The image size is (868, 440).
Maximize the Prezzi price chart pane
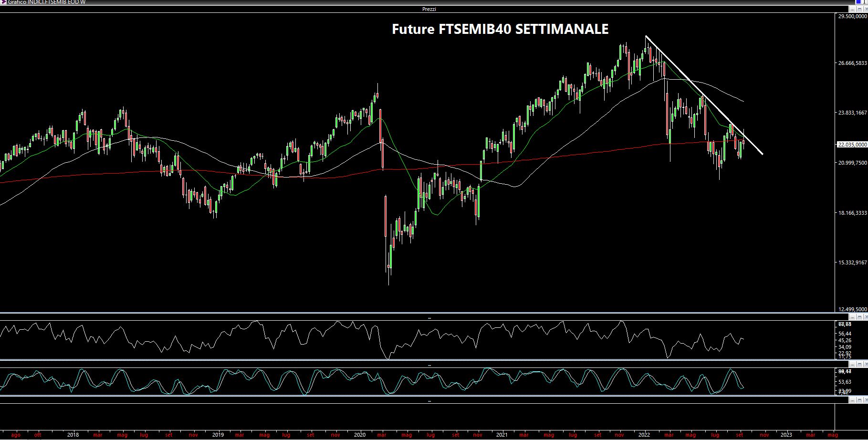click(858, 9)
